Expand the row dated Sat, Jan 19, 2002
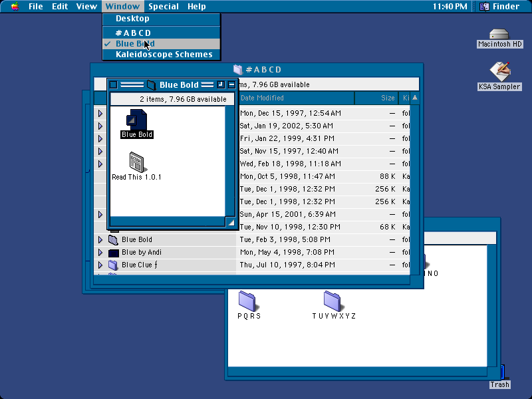This screenshot has width=532, height=399. (x=100, y=126)
